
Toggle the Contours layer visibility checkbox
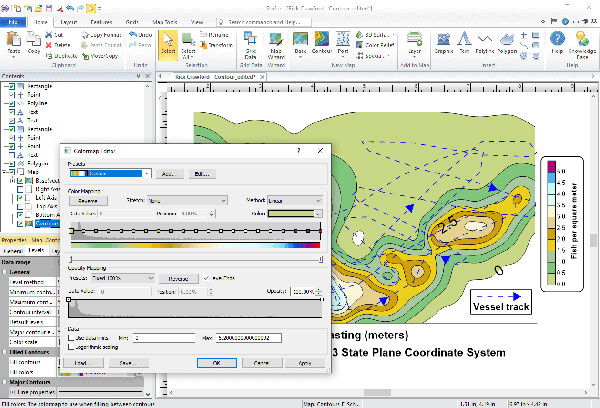tap(20, 224)
